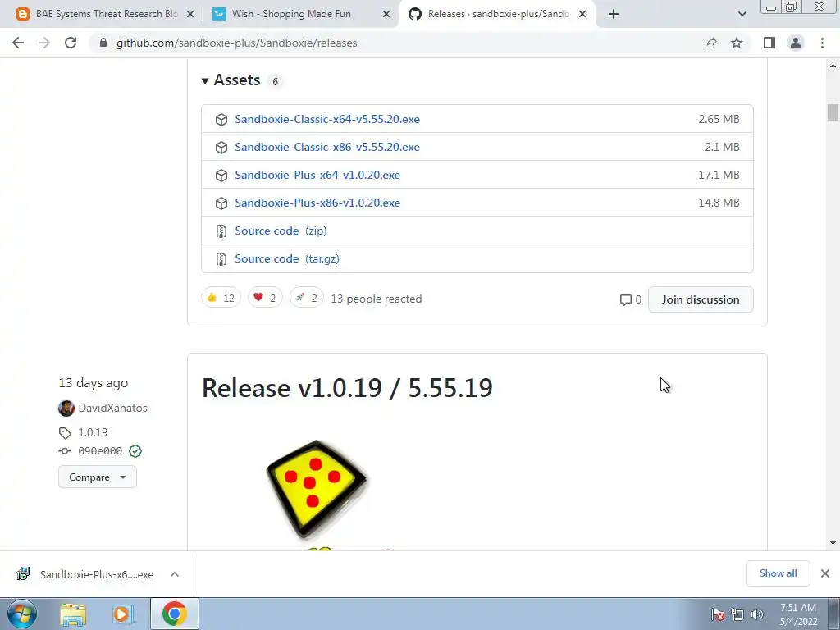840x630 pixels.
Task: Close the Releases sandboxie-plus tab
Action: 582,14
